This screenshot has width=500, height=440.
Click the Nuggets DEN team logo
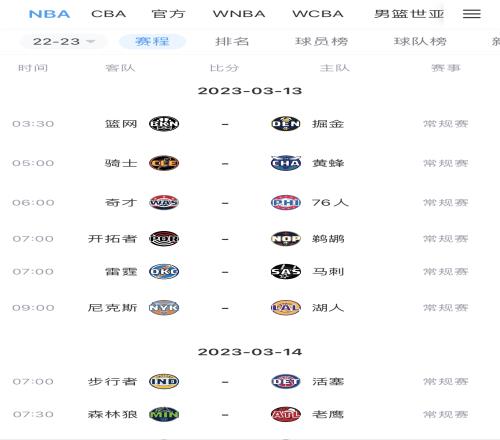(286, 124)
